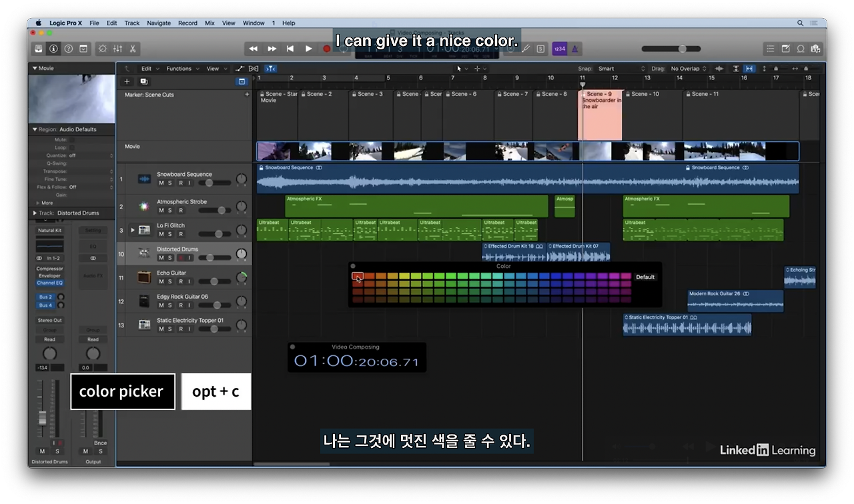Screen dimensions: 854x504
Task: Solo the Static Electricity Topper 01 track
Action: point(170,329)
